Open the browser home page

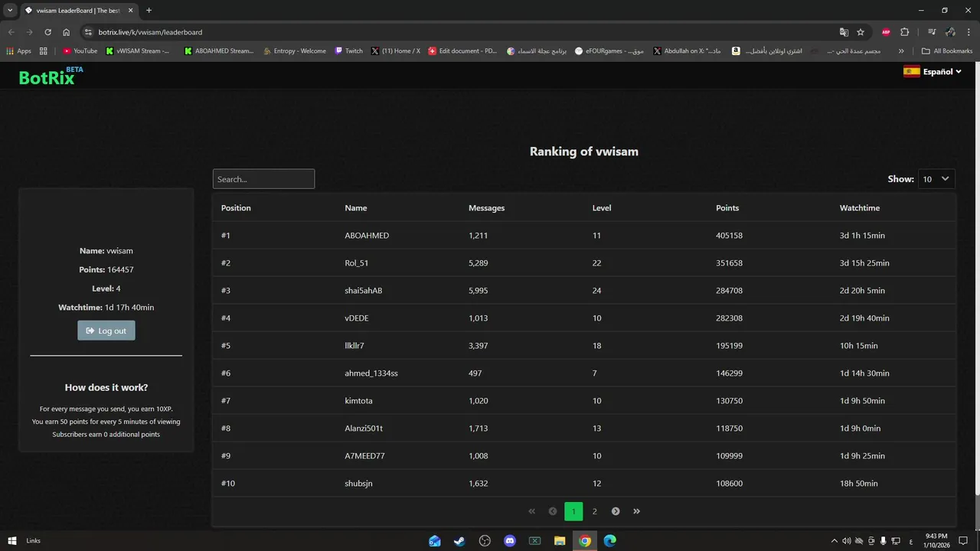pos(66,32)
